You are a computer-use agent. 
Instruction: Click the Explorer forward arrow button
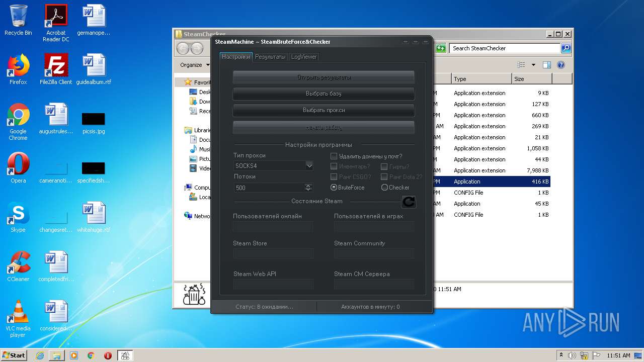(x=197, y=48)
